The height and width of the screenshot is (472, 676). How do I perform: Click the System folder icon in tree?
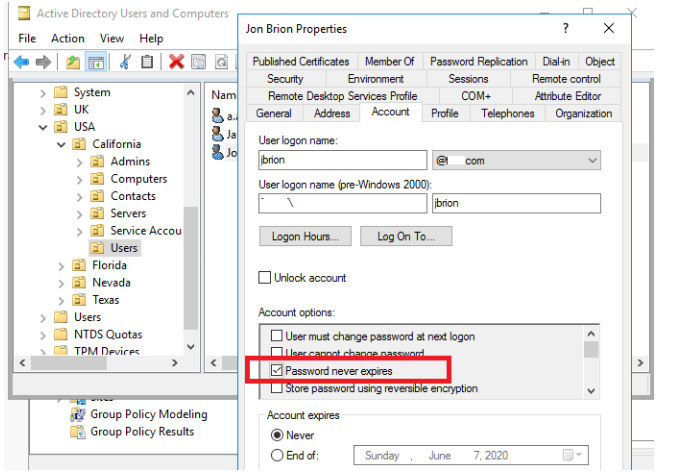click(x=61, y=92)
